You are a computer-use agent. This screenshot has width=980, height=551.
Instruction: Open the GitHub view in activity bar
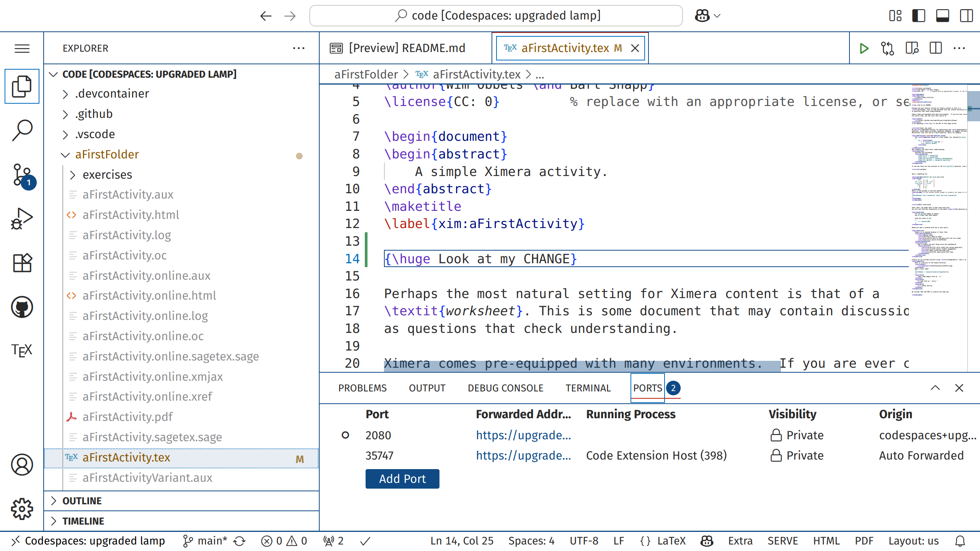pos(22,307)
